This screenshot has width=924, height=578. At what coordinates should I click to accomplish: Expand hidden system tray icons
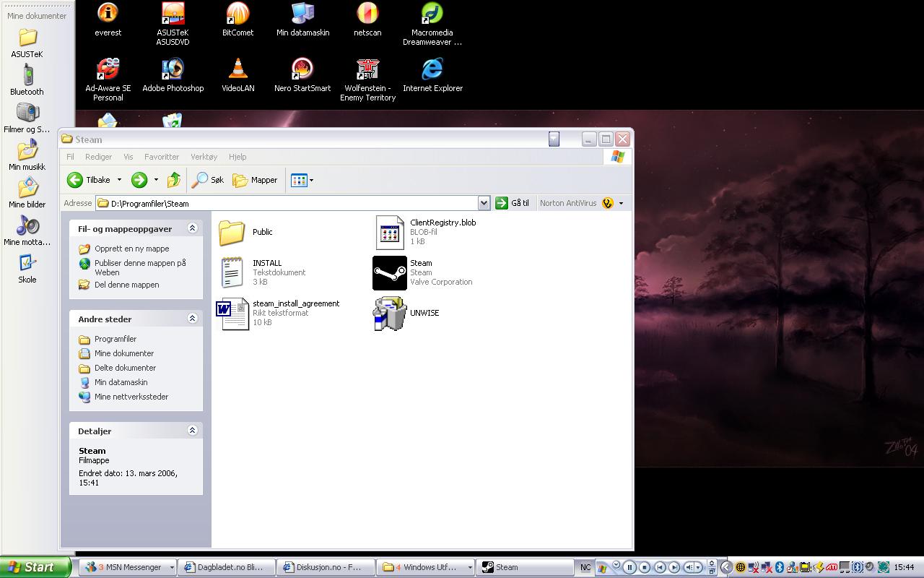pos(726,567)
